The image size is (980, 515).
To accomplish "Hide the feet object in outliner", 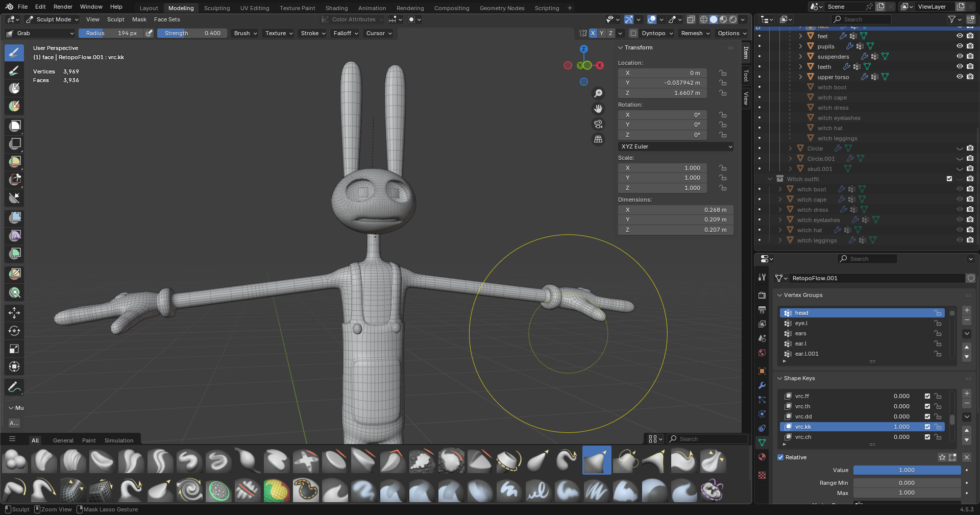I will pyautogui.click(x=960, y=36).
